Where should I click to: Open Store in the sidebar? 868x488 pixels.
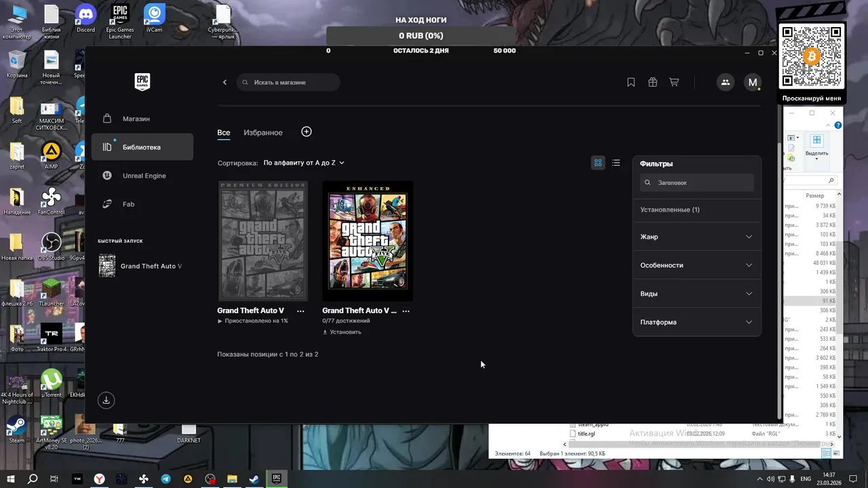(142, 119)
